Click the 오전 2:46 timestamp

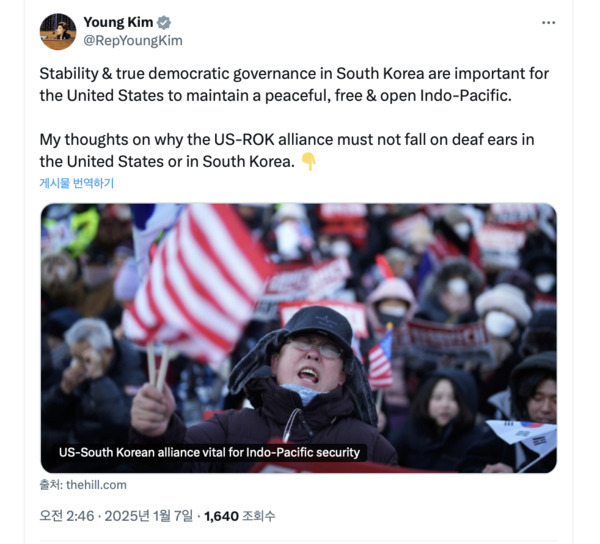pos(67,516)
